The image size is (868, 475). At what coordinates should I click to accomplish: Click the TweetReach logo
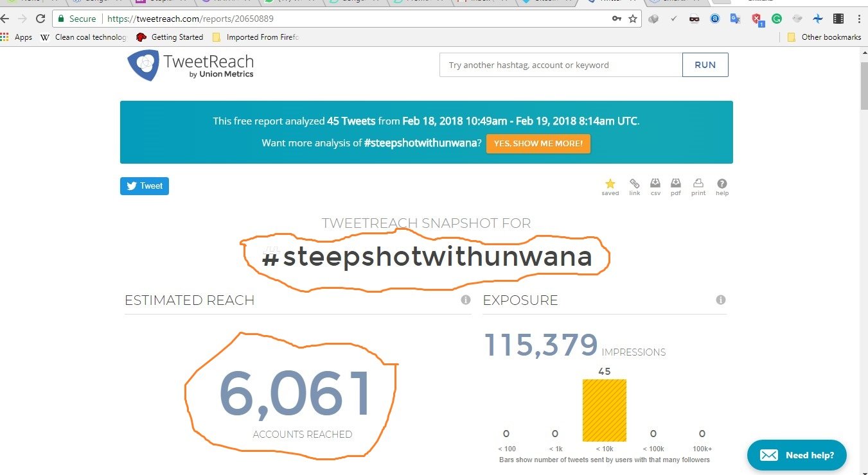190,66
